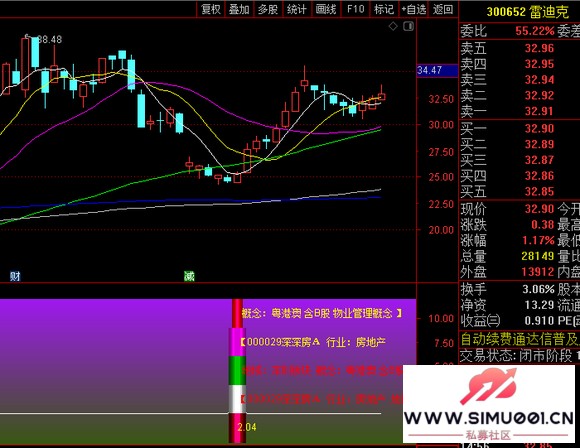Click the 减 marker on chart
580x448 pixels.
click(189, 276)
